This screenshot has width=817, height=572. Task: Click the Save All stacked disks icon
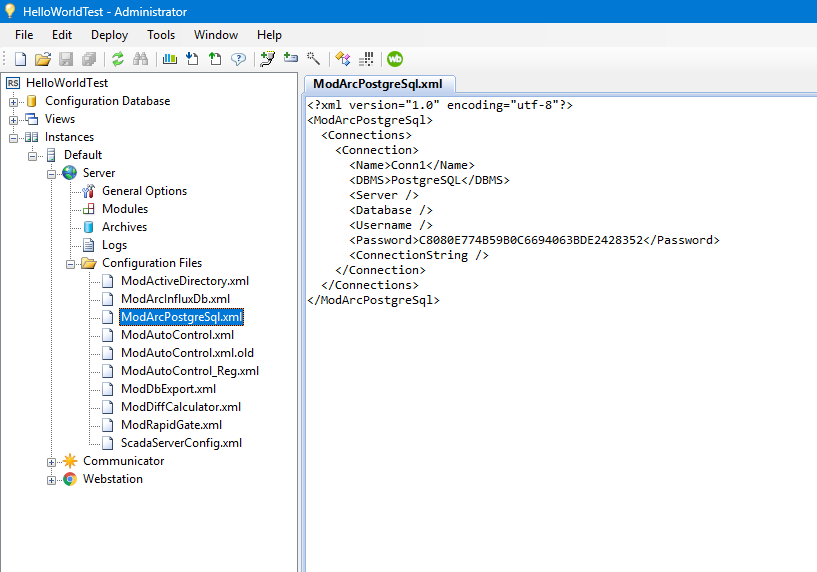[x=89, y=59]
